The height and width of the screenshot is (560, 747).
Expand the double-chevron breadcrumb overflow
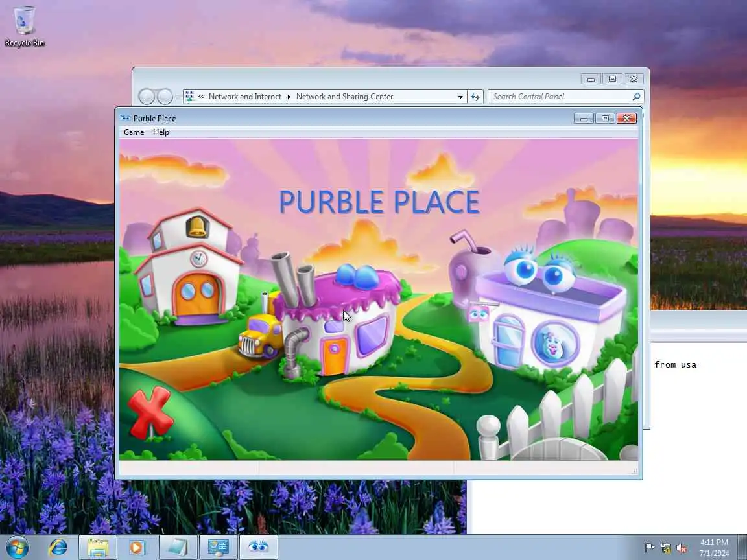tap(201, 96)
